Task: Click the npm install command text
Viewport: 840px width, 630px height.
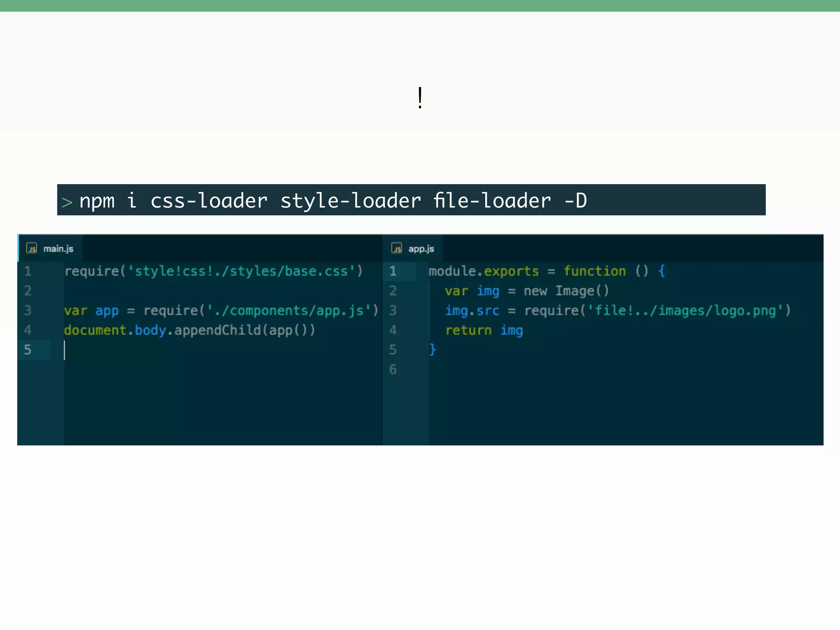Action: click(x=333, y=201)
